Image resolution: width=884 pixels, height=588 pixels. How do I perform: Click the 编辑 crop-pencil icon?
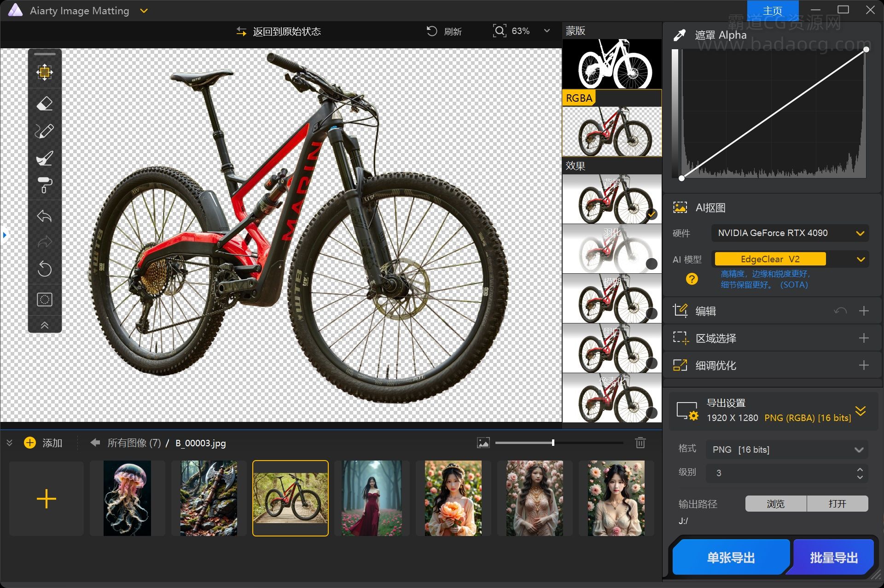coord(680,311)
